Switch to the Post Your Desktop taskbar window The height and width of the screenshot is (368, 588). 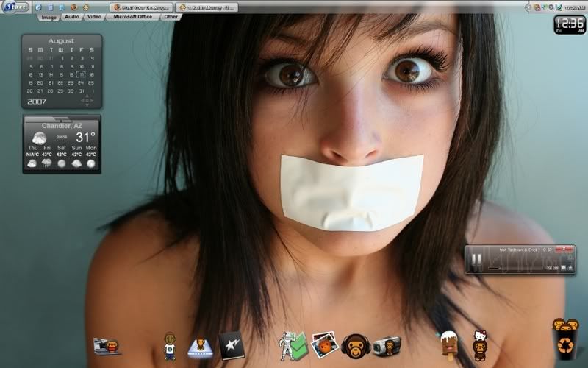[141, 7]
